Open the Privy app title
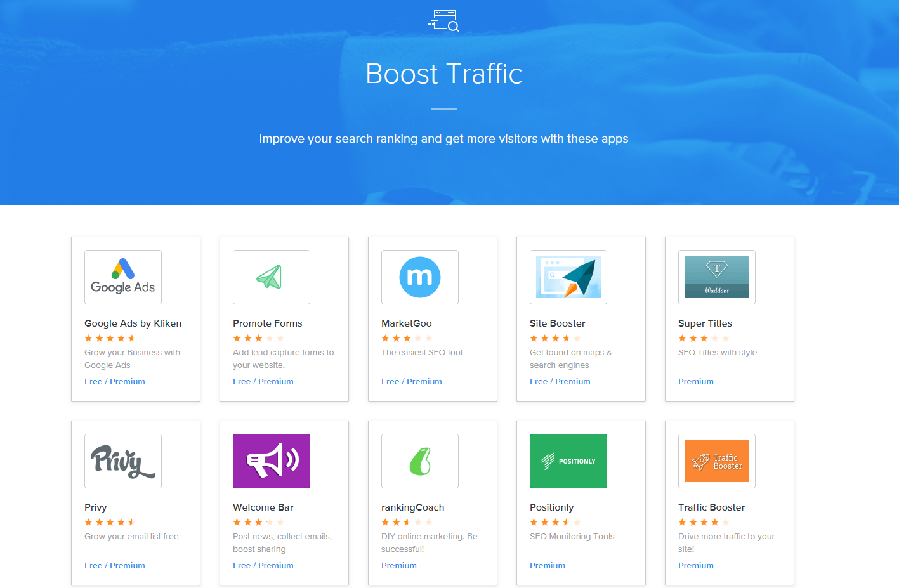 96,507
